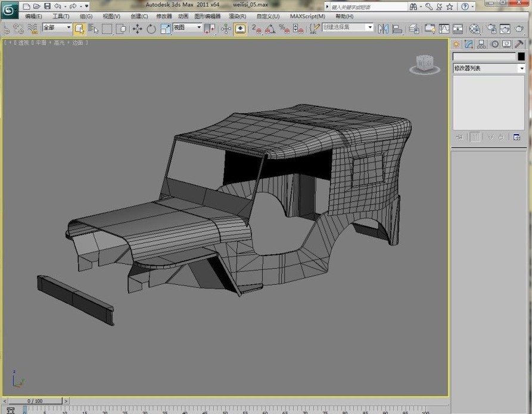This screenshot has width=532, height=414.
Task: Open the 渲染(R) menu
Action: tap(237, 16)
